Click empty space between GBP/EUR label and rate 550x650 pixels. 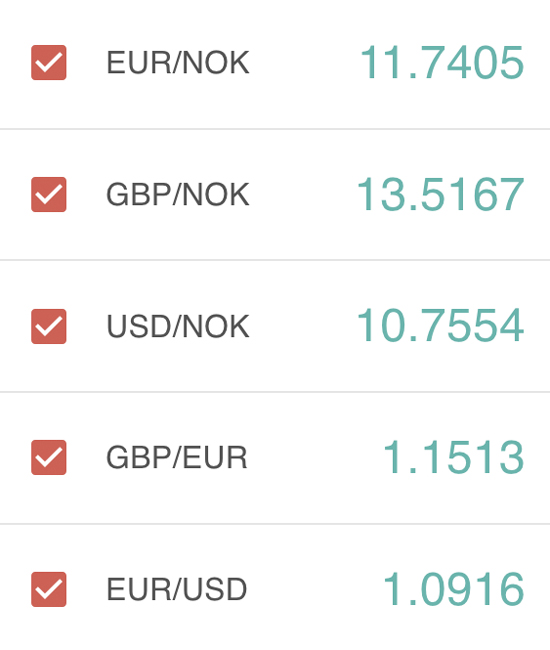[315, 458]
